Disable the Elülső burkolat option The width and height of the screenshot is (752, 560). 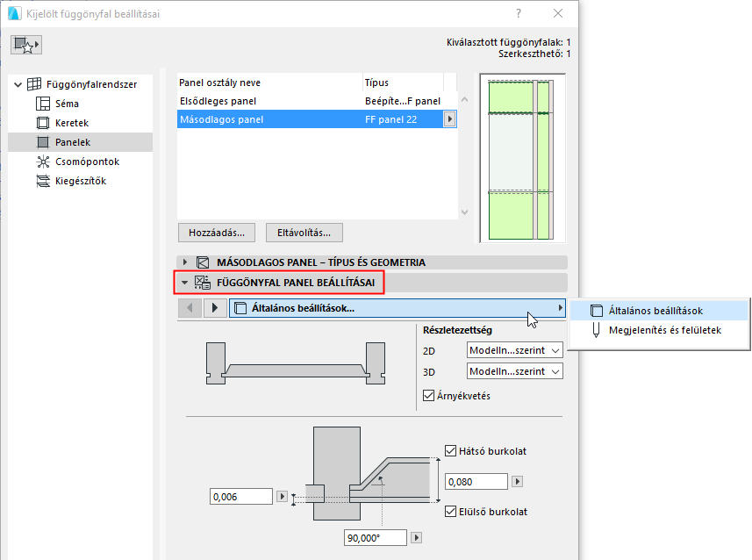pos(449,510)
